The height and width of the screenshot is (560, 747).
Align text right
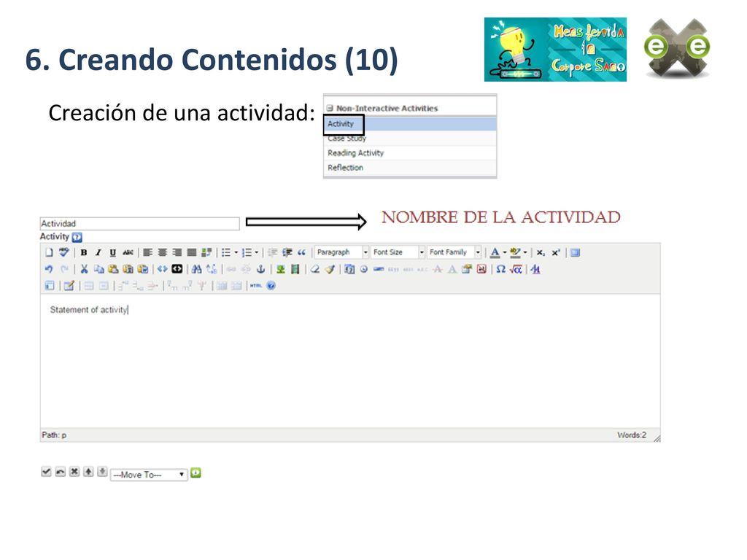pos(177,253)
